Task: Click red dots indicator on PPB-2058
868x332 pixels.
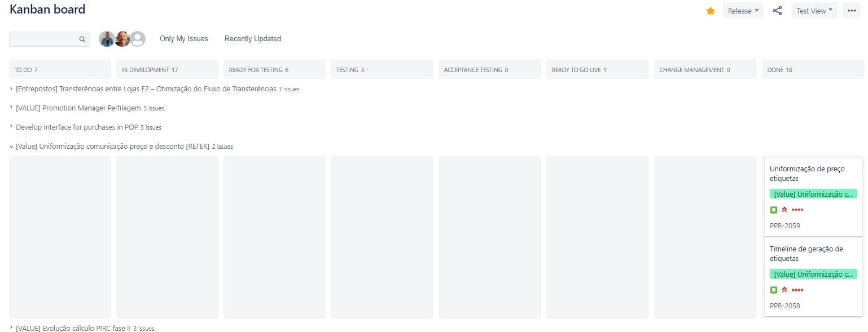Action: point(797,290)
